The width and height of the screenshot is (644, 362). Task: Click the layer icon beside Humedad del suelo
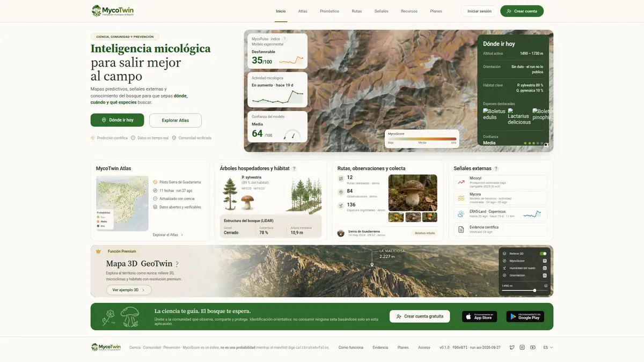504,268
